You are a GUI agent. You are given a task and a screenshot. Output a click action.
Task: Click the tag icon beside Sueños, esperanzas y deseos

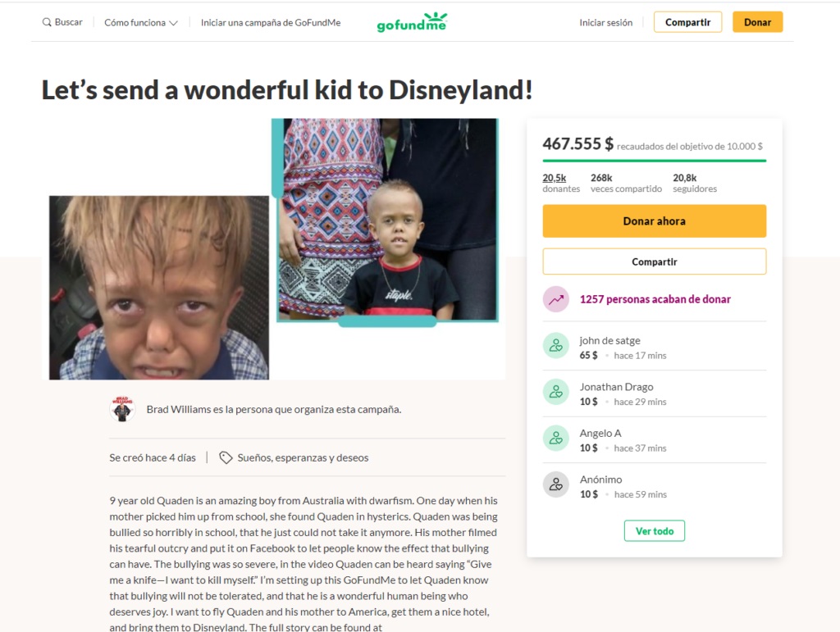point(226,457)
